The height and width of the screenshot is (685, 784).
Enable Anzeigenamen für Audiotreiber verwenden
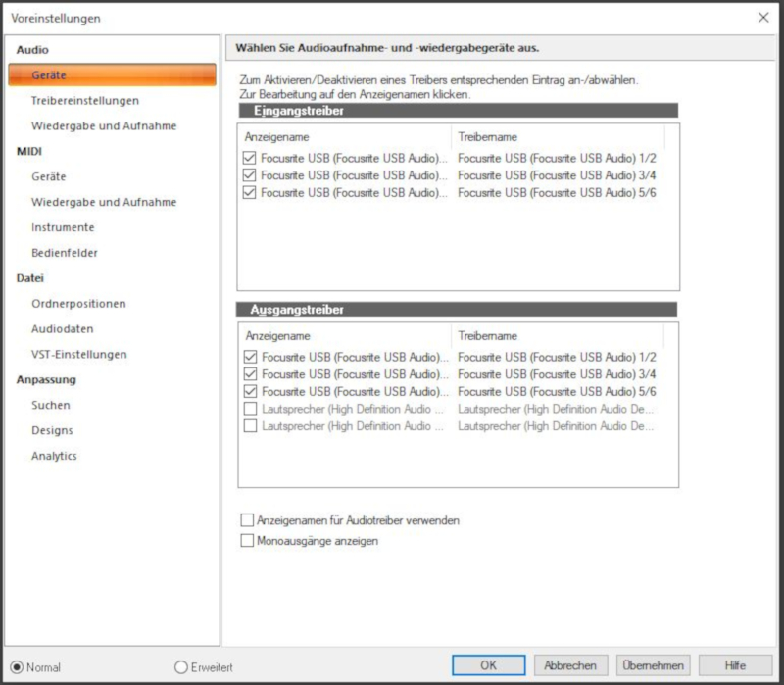point(247,520)
